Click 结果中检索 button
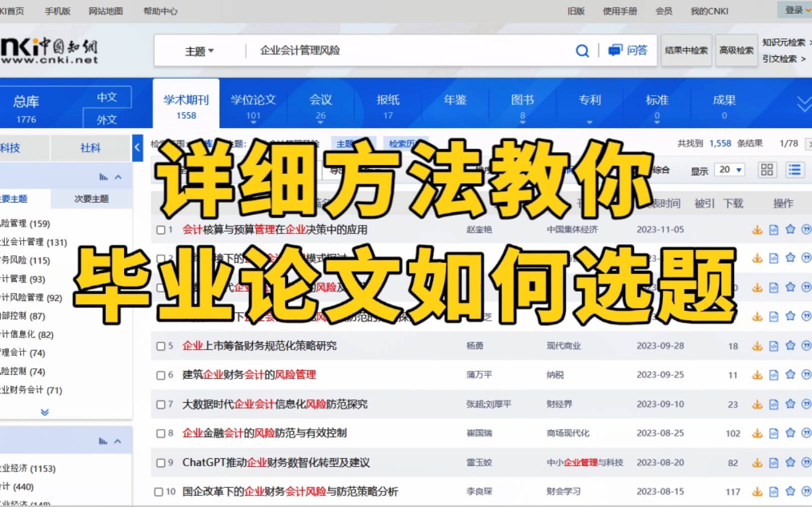The image size is (812, 507). point(686,50)
